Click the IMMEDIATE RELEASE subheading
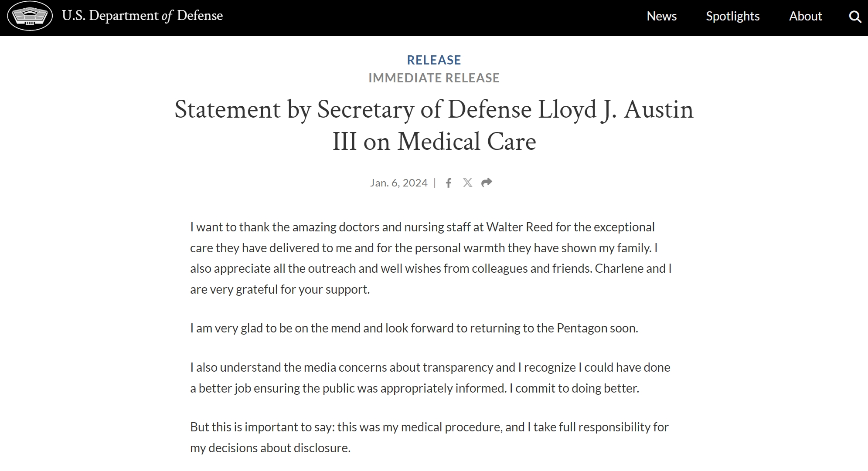Viewport: 868px width, 471px height. tap(434, 78)
